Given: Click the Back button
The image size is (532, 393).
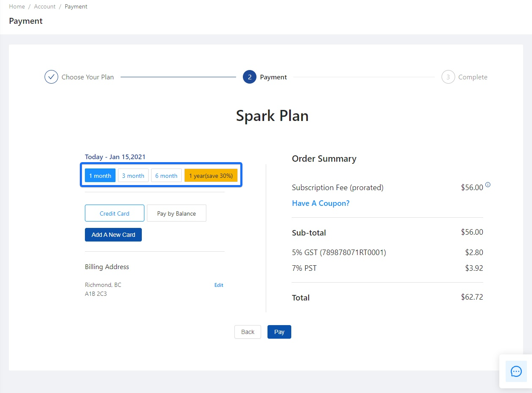Looking at the screenshot, I should tap(248, 331).
